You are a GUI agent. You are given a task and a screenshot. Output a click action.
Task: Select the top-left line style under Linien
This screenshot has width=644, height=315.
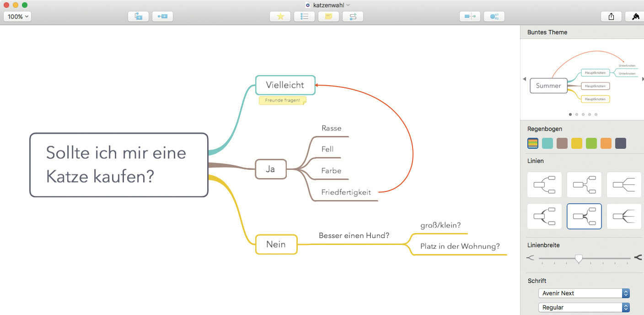click(x=544, y=185)
